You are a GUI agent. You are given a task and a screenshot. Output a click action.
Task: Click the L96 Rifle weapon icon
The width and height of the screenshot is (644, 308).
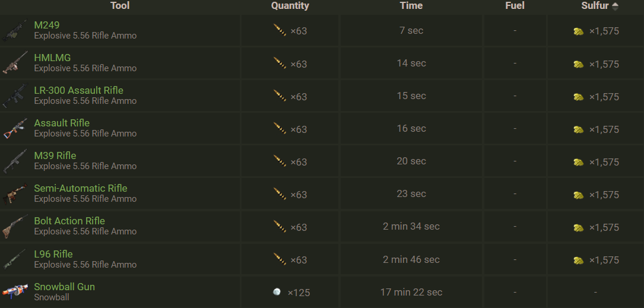[x=14, y=259]
